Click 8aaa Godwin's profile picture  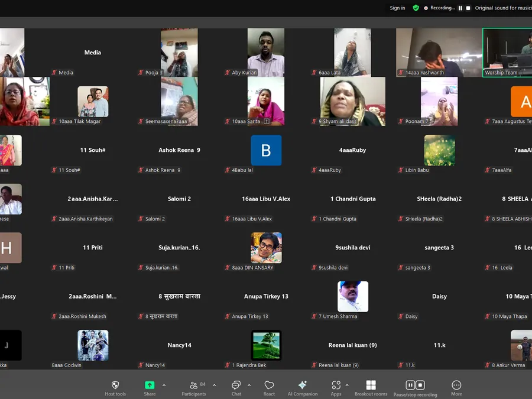tap(93, 345)
